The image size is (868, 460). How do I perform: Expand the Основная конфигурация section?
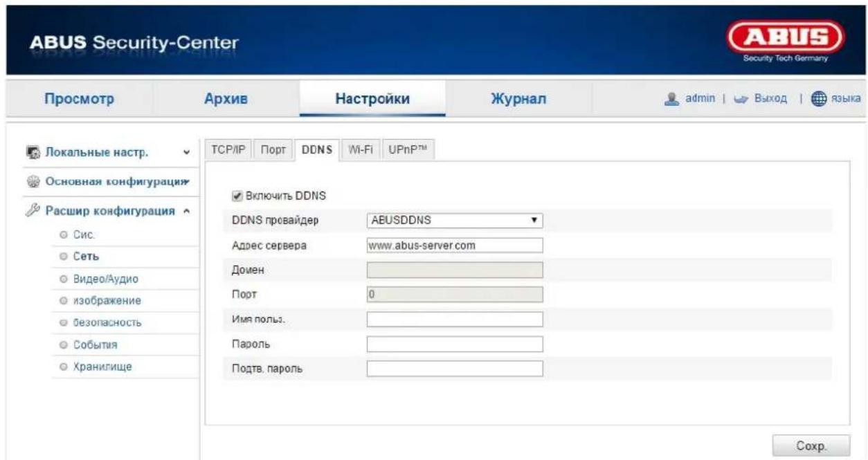[x=186, y=181]
